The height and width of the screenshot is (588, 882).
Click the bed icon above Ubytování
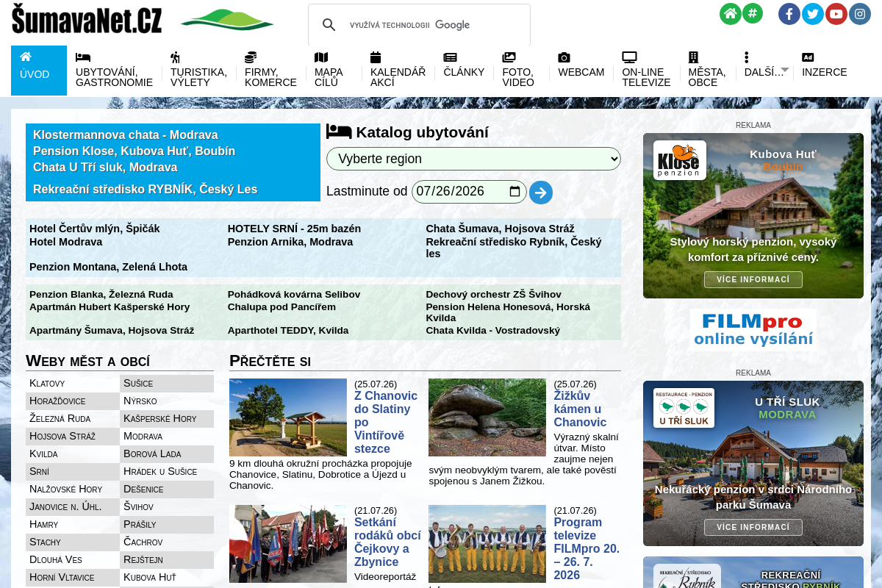83,57
